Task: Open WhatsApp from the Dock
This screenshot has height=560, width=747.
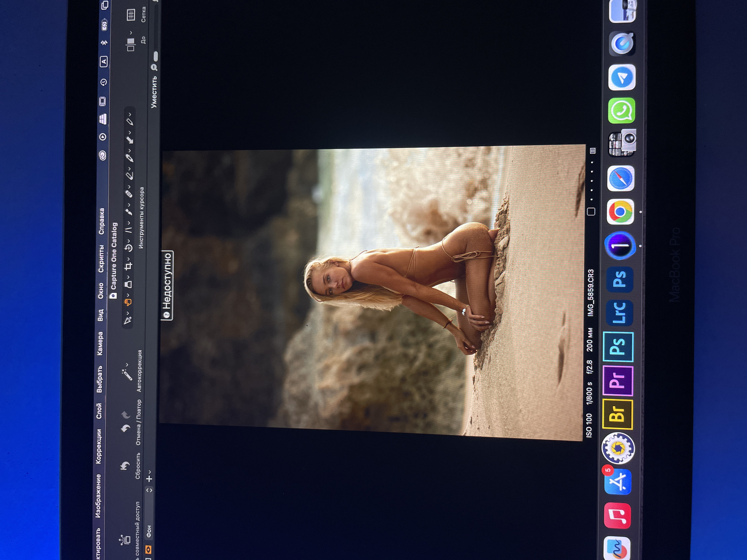Action: click(622, 111)
